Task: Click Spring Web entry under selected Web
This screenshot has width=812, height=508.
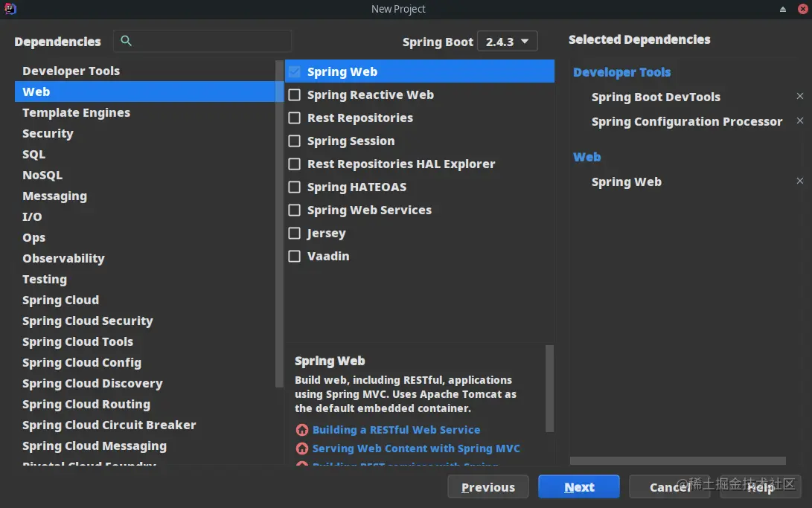Action: (x=626, y=181)
